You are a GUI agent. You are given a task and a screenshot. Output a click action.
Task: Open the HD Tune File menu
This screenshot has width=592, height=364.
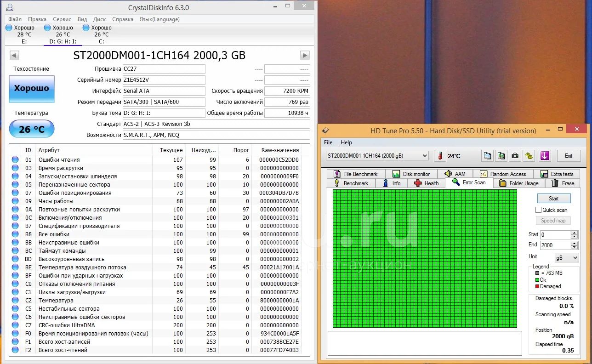pyautogui.click(x=328, y=142)
